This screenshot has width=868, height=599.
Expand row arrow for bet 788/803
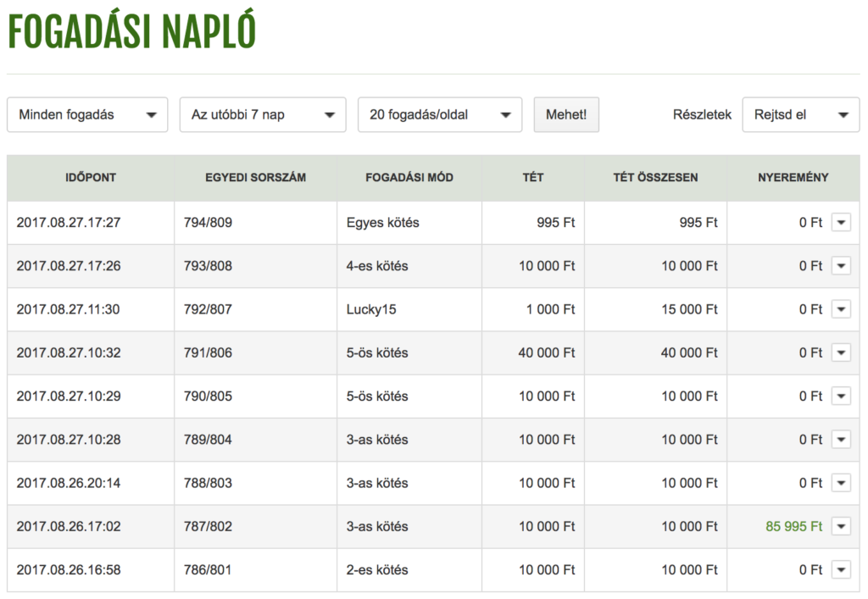pos(840,483)
